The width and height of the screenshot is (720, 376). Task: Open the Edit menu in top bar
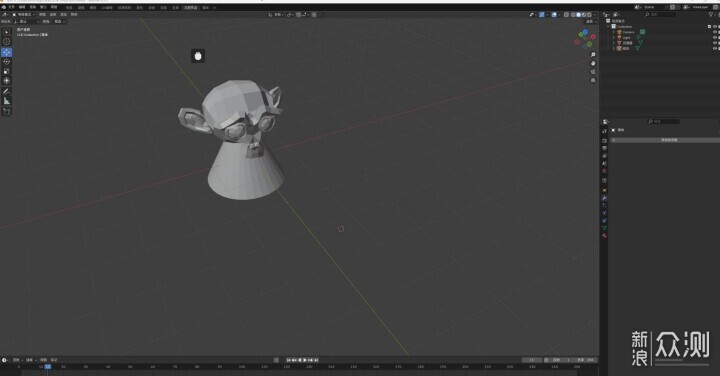pyautogui.click(x=22, y=7)
